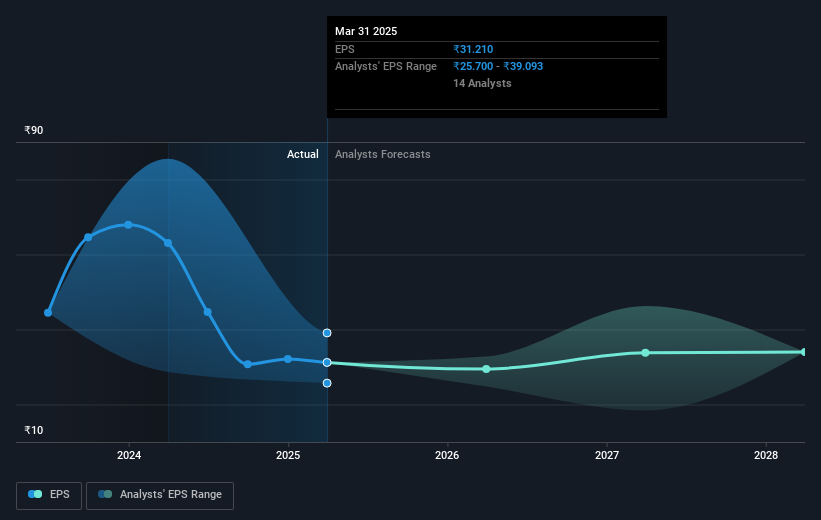Click the Analysts' EPS Range legend color swatch
Image resolution: width=821 pixels, height=520 pixels.
(x=105, y=494)
